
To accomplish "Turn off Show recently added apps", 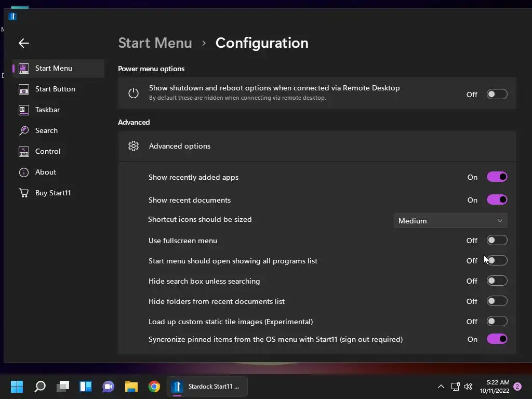I will [x=497, y=177].
